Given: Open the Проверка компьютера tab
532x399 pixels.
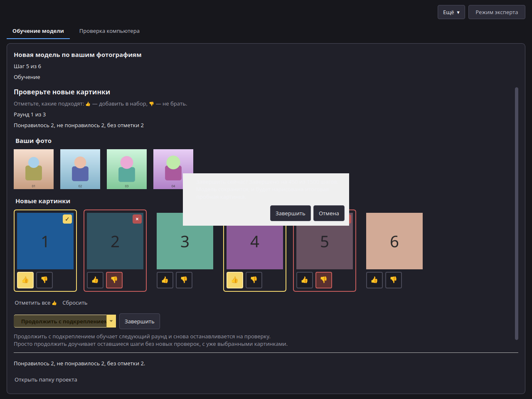Looking at the screenshot, I should pyautogui.click(x=109, y=31).
